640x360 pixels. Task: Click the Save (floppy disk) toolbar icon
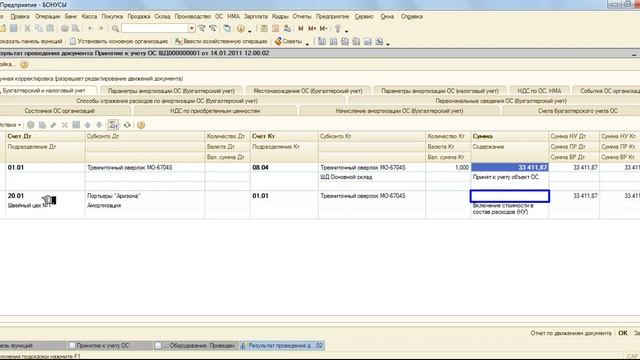click(x=13, y=28)
